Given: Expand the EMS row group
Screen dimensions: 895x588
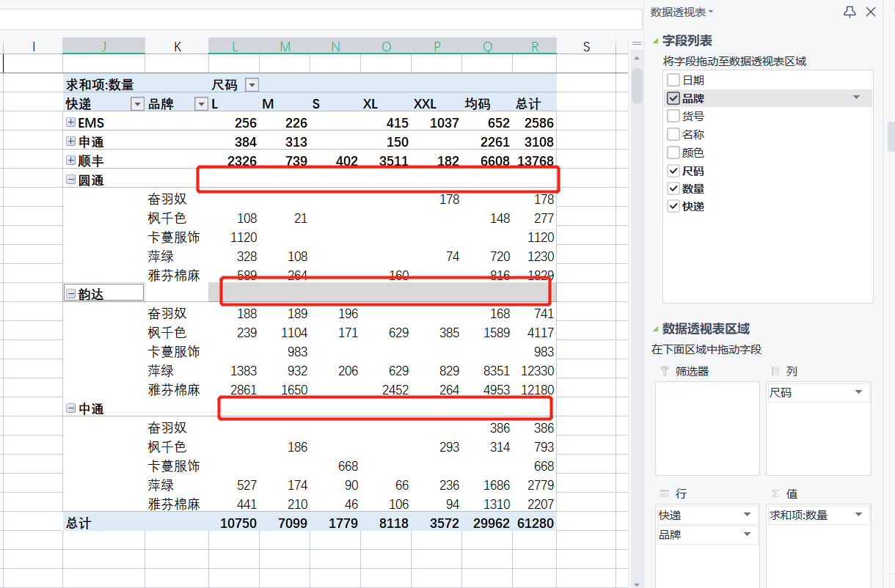Looking at the screenshot, I should [71, 122].
